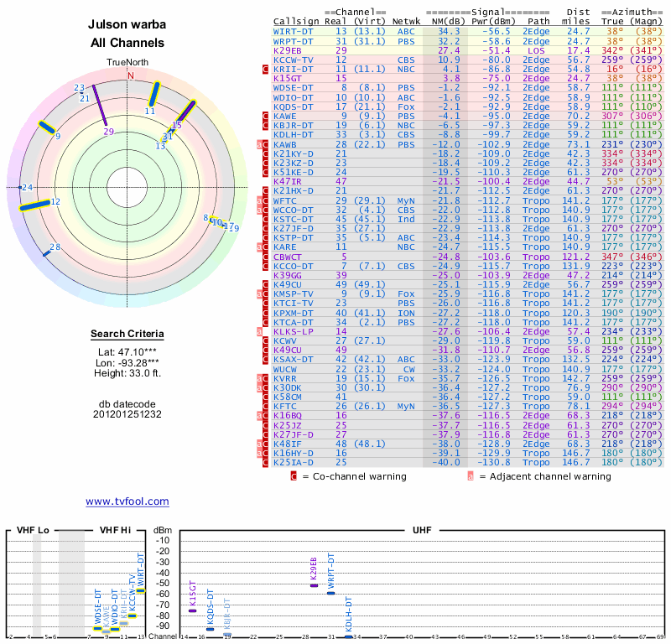Click the WRPT-DT bar in UHF chart
This screenshot has width=671, height=644.
(x=331, y=593)
